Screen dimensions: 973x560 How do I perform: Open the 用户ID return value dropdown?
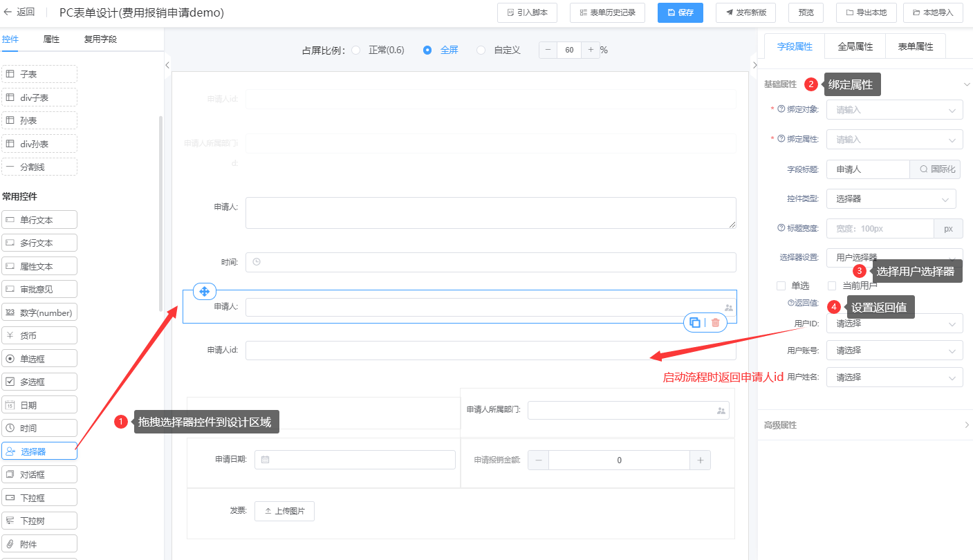click(x=894, y=324)
